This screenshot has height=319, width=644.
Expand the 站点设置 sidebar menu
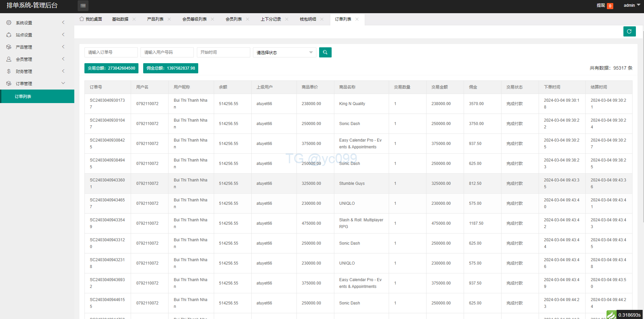[x=63, y=35]
